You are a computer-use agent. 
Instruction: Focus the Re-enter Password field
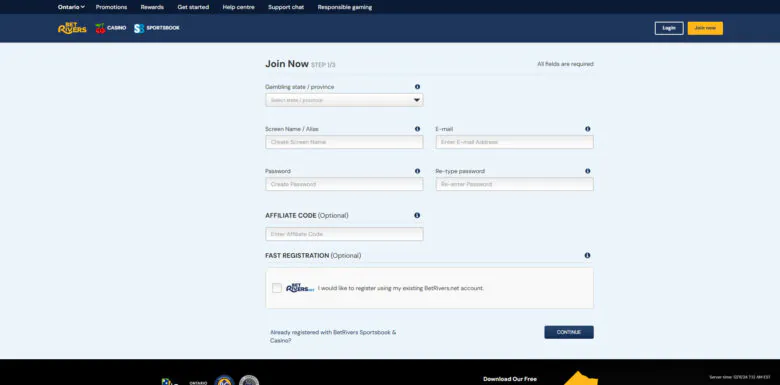click(514, 184)
